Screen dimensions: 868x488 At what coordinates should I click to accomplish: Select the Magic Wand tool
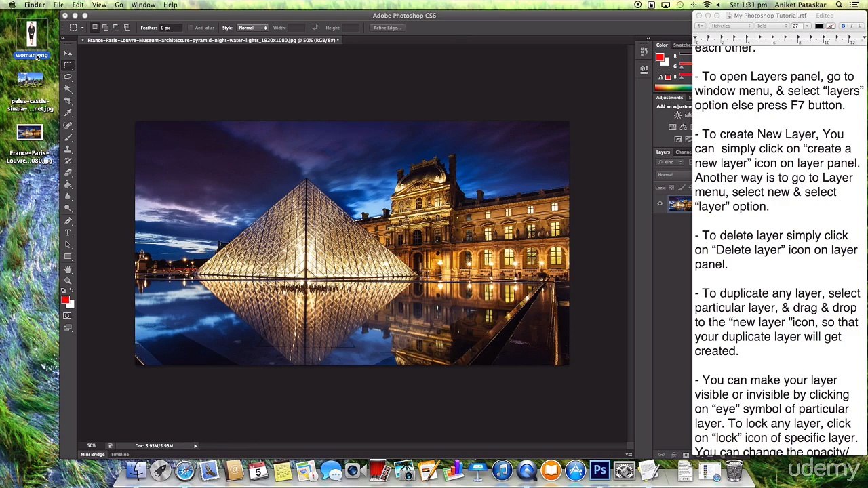68,89
